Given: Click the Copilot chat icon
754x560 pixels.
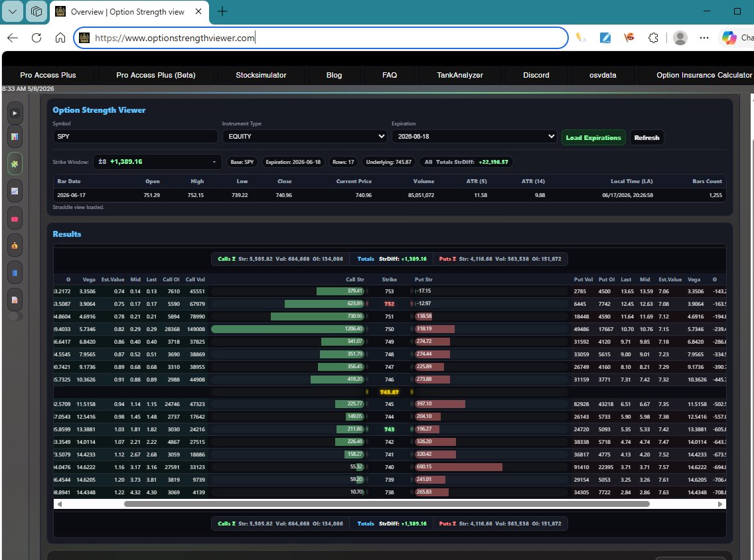Looking at the screenshot, I should pos(729,38).
